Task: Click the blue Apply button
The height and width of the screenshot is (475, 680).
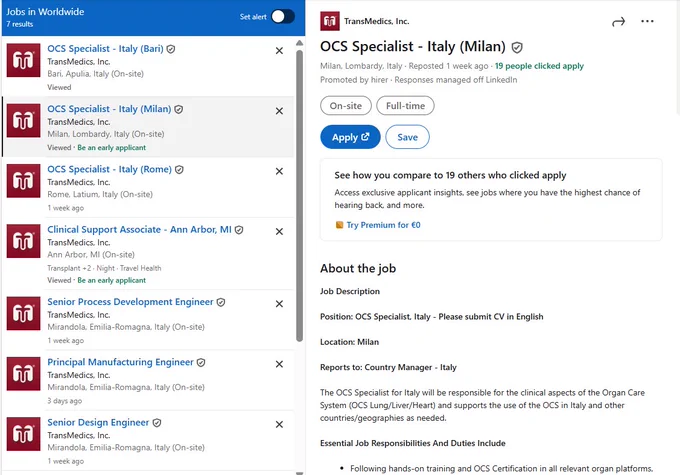Action: (x=350, y=137)
